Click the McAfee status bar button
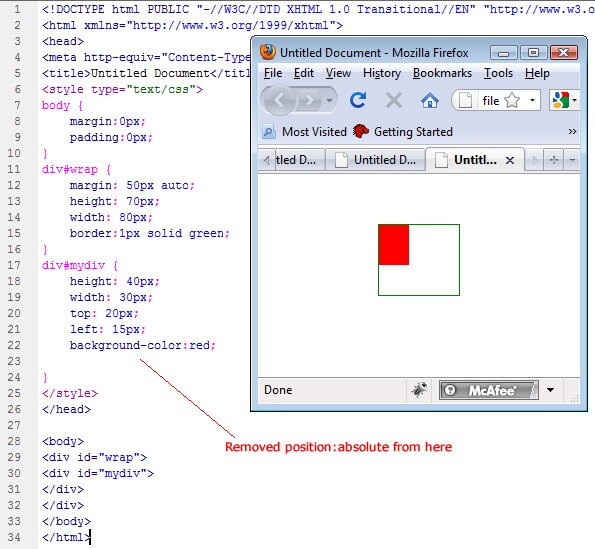Viewport: 595px width, 549px height. [489, 390]
